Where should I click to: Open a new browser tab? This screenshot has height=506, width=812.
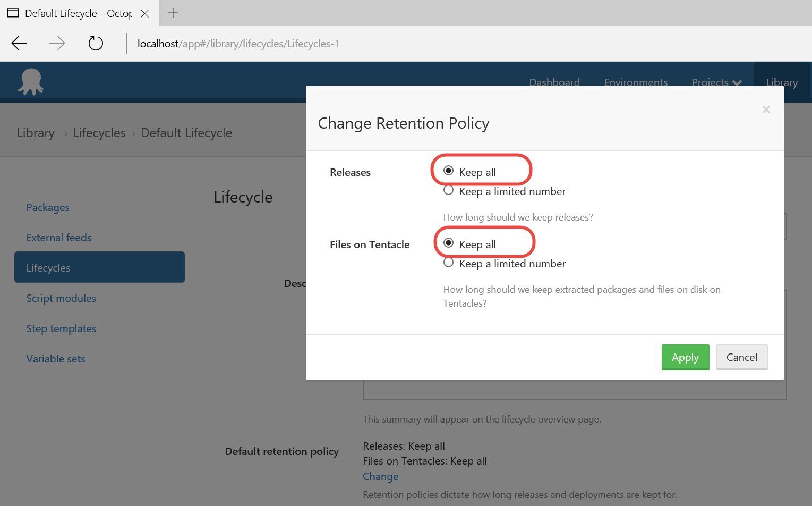pos(173,13)
